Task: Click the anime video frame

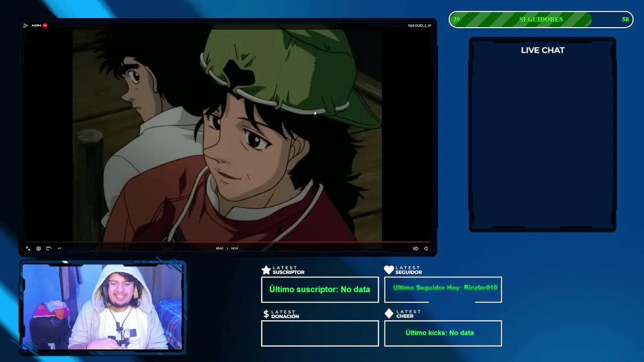Action: (227, 135)
